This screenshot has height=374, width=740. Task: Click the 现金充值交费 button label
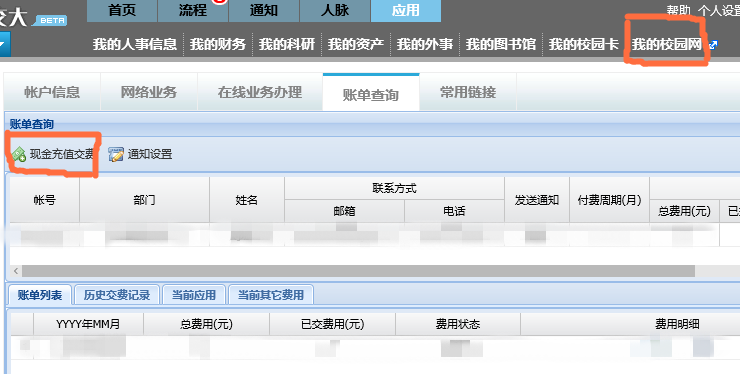tap(62, 154)
